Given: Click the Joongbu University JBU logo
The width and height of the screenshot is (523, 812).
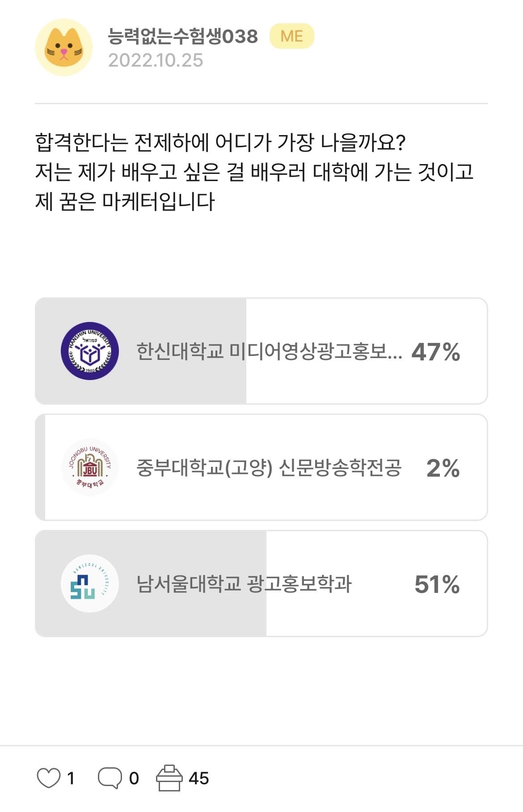Looking at the screenshot, I should coord(90,467).
